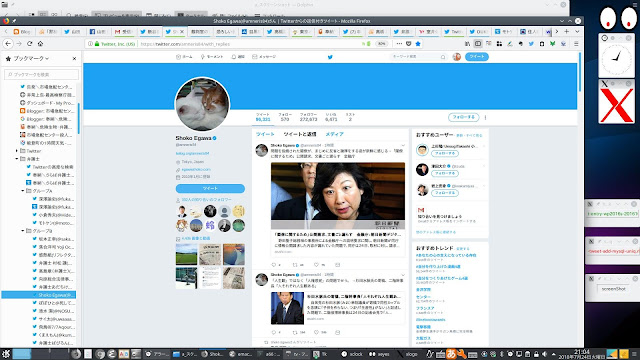Screen dimensions: 640x360
Task: Close the bookmarks sidebar
Action: click(x=74, y=58)
